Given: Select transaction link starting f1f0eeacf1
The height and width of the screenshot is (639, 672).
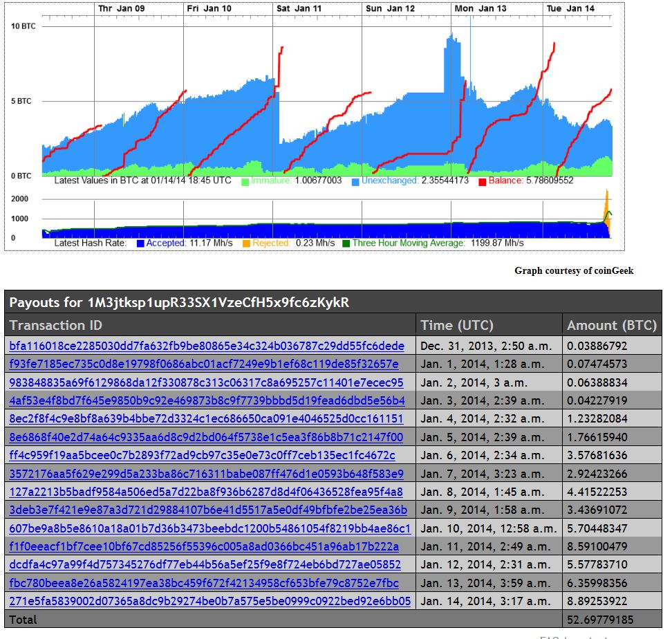Looking at the screenshot, I should [x=204, y=546].
